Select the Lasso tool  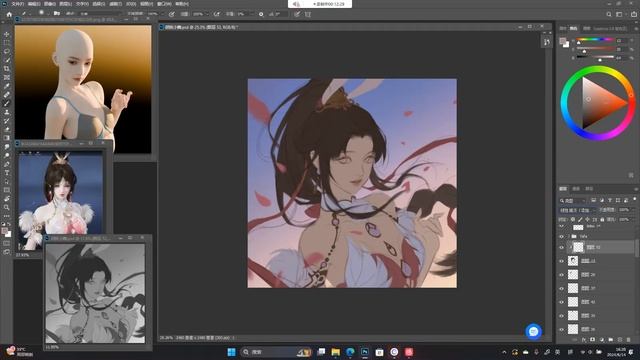click(7, 51)
